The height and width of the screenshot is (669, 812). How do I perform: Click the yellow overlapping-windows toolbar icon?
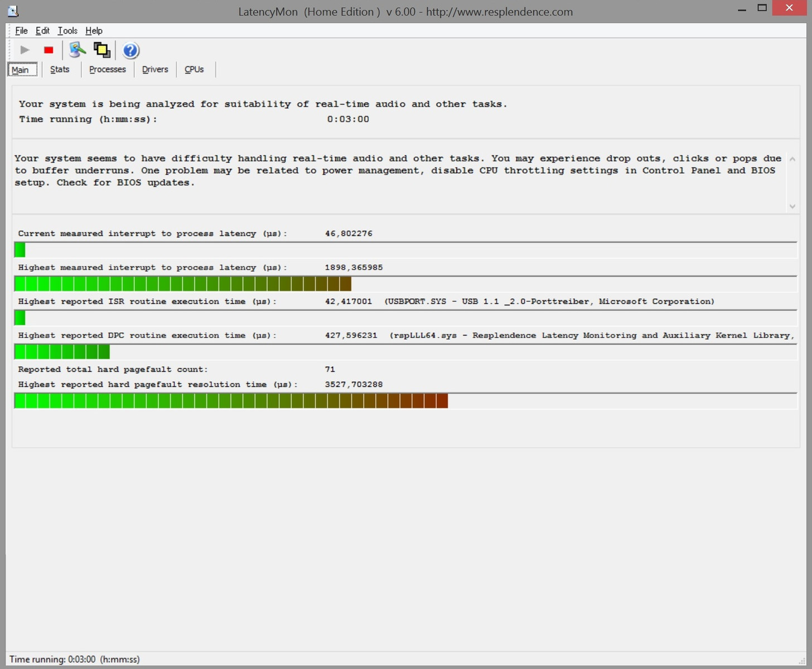101,50
